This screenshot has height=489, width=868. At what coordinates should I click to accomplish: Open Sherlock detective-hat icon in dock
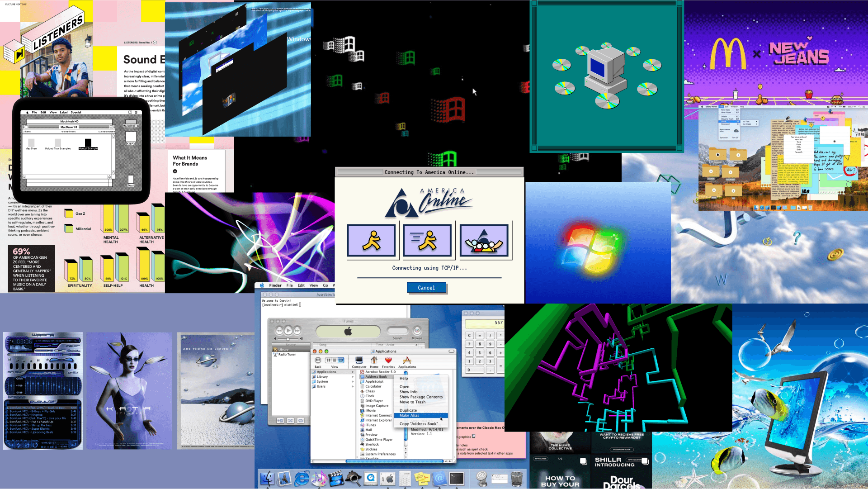pyautogui.click(x=354, y=478)
